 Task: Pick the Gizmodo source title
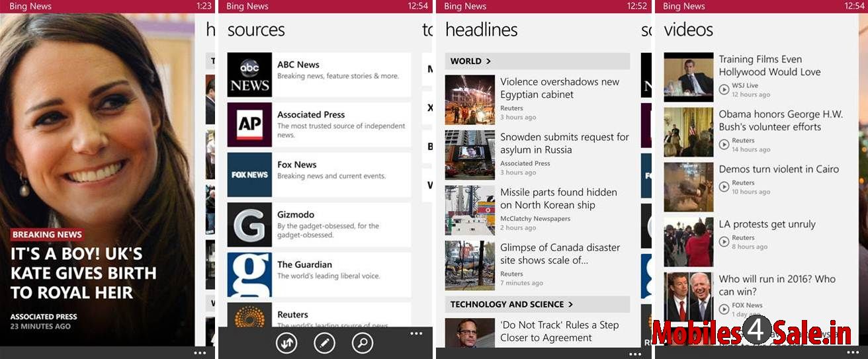pos(296,215)
